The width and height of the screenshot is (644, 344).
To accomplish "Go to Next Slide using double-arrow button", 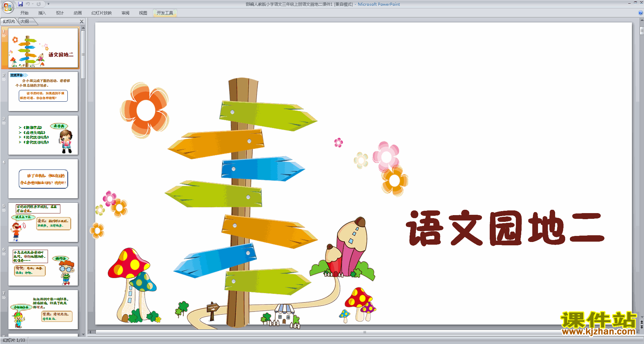I will click(x=642, y=327).
